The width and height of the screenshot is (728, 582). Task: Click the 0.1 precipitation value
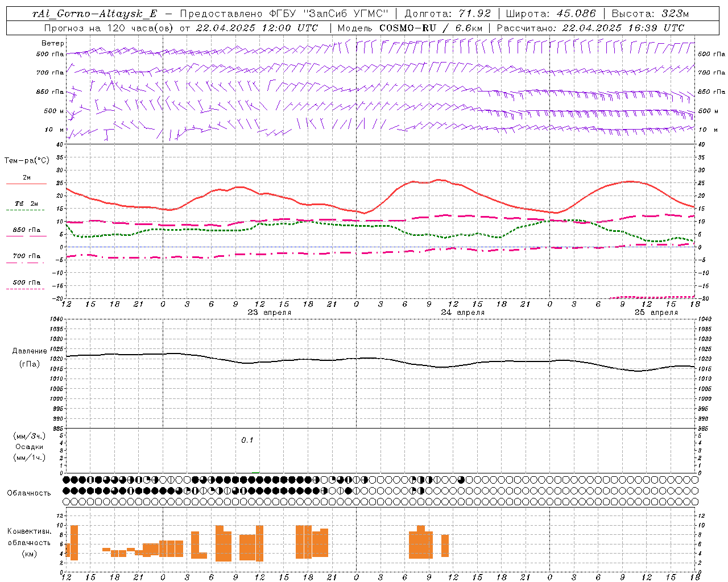(247, 440)
